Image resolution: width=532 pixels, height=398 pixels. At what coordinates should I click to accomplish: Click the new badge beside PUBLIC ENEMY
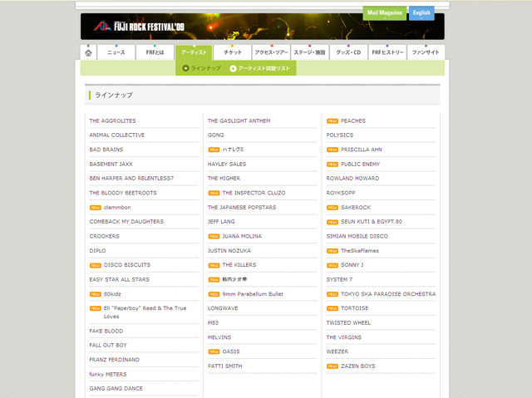332,164
